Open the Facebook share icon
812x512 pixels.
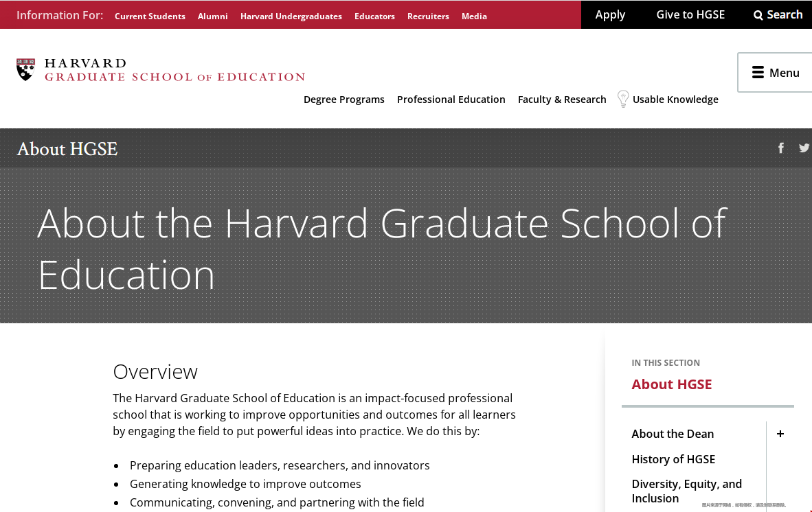[781, 148]
